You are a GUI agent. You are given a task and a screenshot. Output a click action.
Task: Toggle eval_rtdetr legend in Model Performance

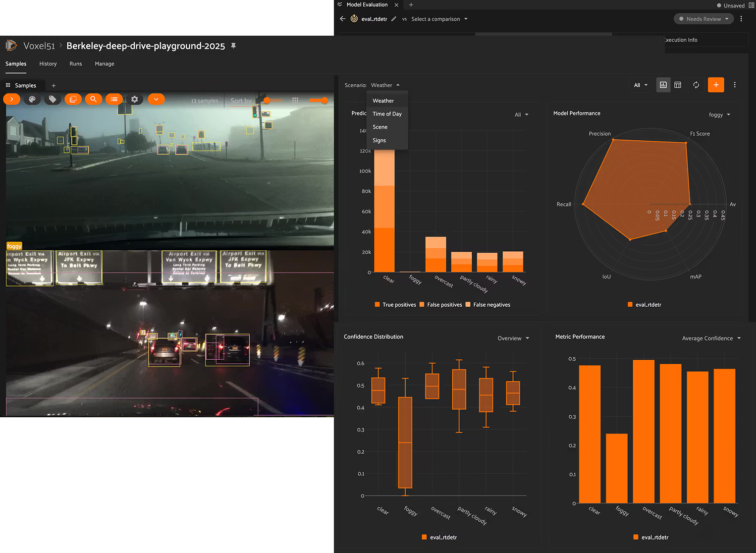(x=644, y=305)
